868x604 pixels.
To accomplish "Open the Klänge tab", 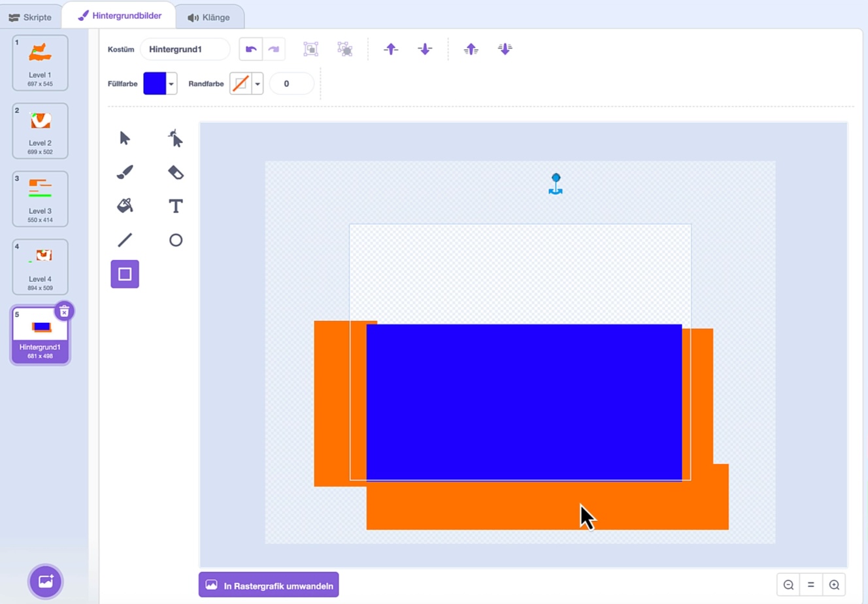I will 209,17.
